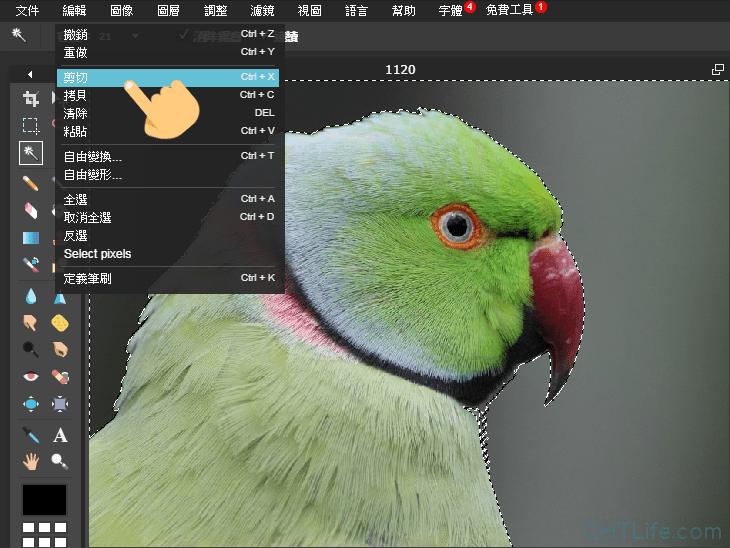The width and height of the screenshot is (730, 548).
Task: Open the 語言 menu
Action: (x=356, y=10)
